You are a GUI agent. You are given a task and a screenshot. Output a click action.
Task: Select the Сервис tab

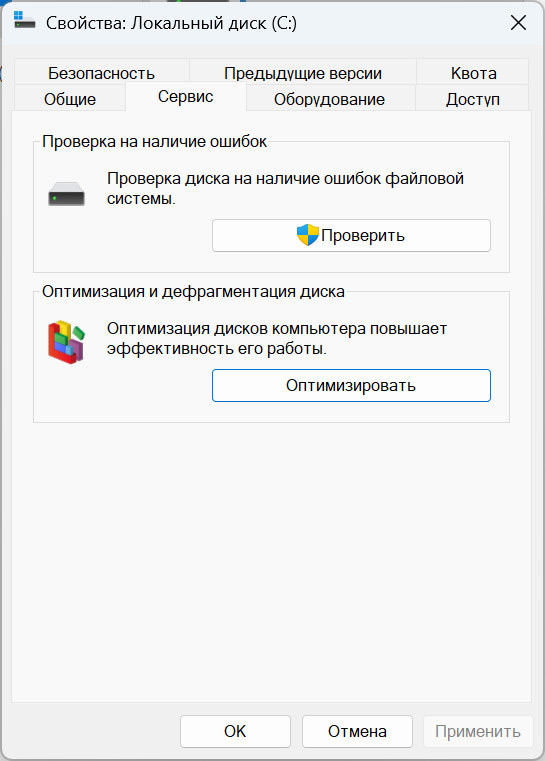pyautogui.click(x=185, y=97)
